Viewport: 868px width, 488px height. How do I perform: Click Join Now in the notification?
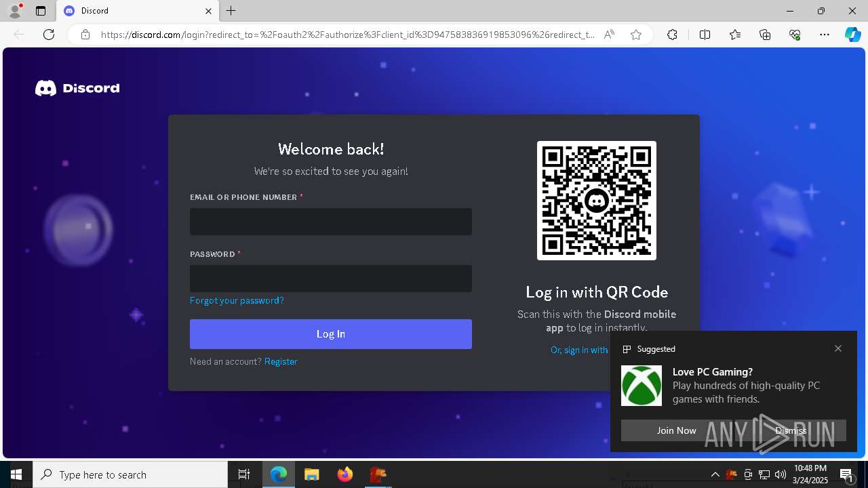[676, 430]
